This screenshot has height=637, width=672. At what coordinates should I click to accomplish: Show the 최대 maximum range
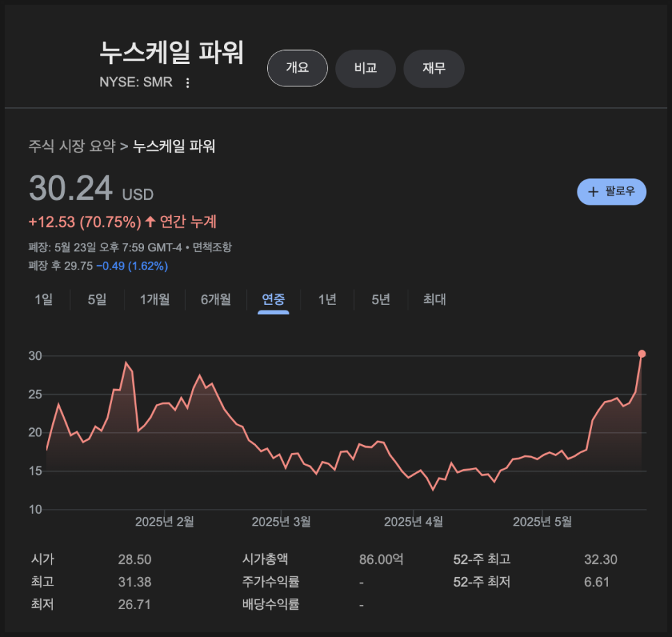click(434, 299)
